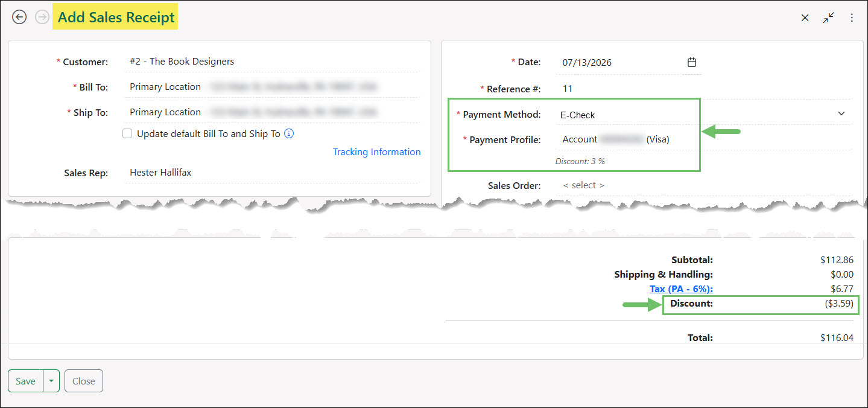Expand the Payment Method dropdown
The height and width of the screenshot is (408, 868).
point(841,113)
